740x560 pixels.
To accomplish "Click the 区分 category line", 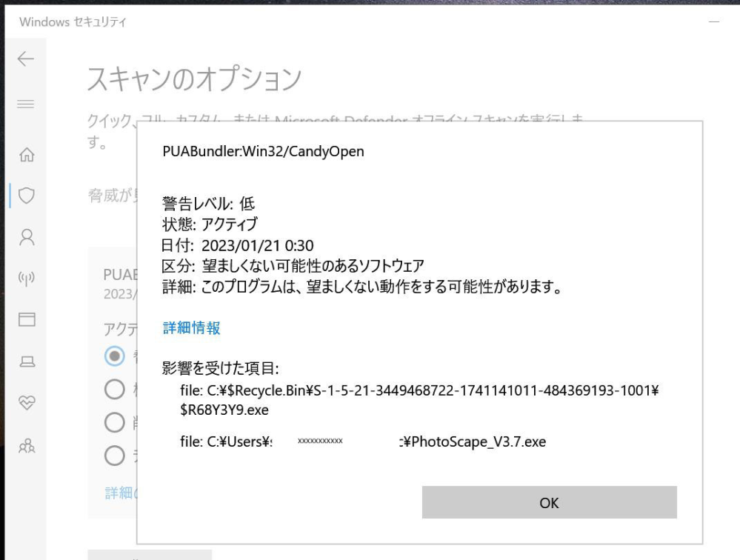I will pos(293,266).
